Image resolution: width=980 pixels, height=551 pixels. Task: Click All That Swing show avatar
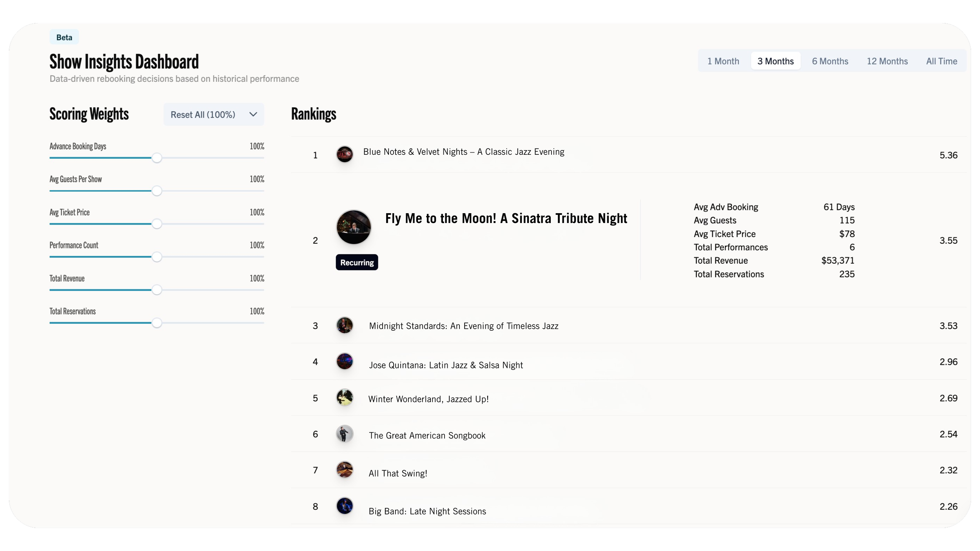(x=345, y=470)
